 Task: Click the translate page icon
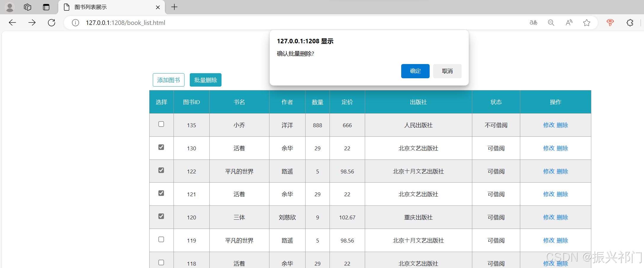533,23
